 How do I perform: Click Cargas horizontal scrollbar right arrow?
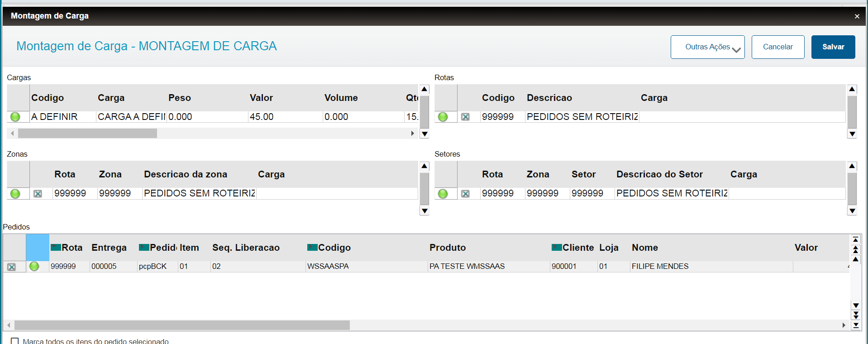[412, 134]
